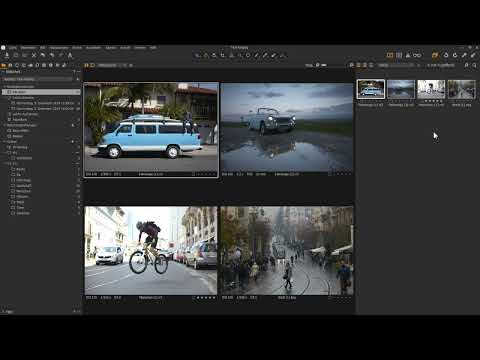480x360 pixels.
Task: Click the plus button beside Benutzersammlungen
Action: click(x=73, y=125)
